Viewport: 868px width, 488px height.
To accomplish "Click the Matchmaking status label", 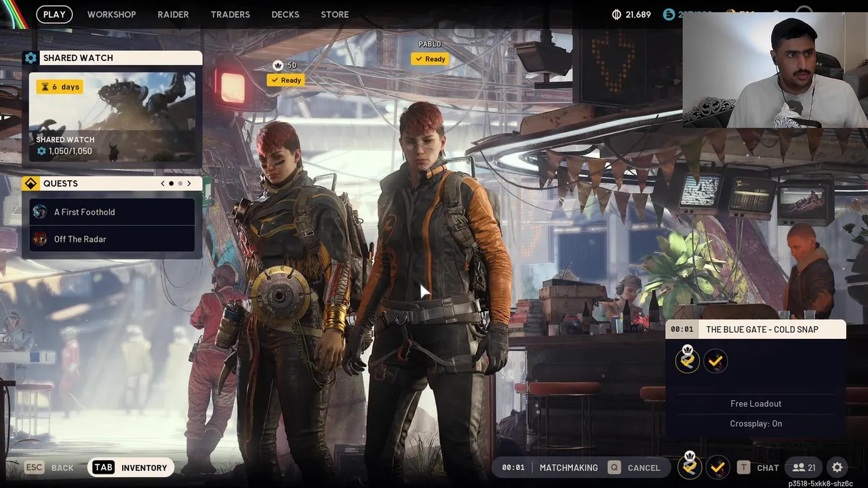I will pyautogui.click(x=568, y=468).
